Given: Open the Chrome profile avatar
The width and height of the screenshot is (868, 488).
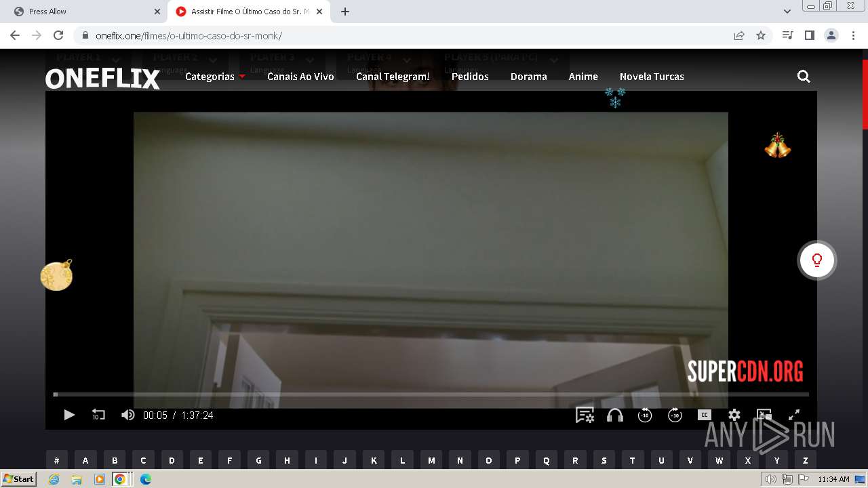Looking at the screenshot, I should click(x=831, y=35).
